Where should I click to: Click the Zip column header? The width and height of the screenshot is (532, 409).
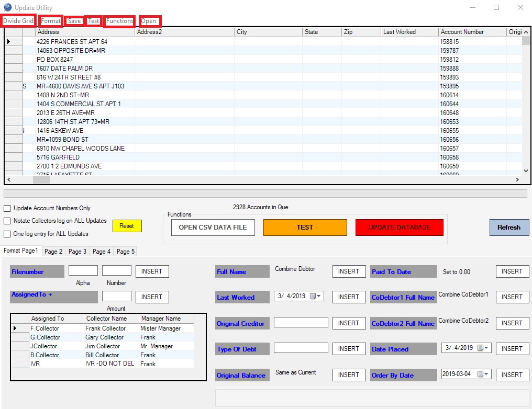coord(361,32)
